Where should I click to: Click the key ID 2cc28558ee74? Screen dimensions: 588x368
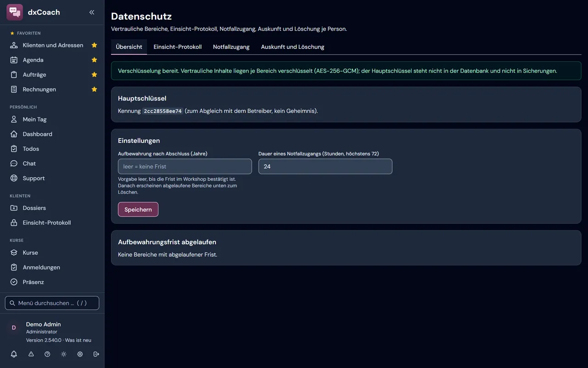[163, 111]
